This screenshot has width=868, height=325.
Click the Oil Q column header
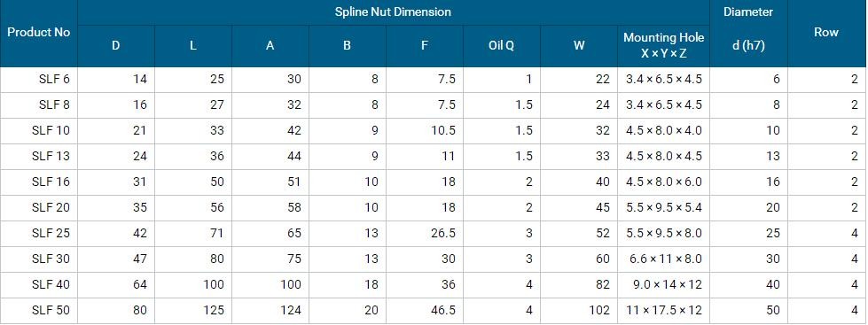point(502,46)
